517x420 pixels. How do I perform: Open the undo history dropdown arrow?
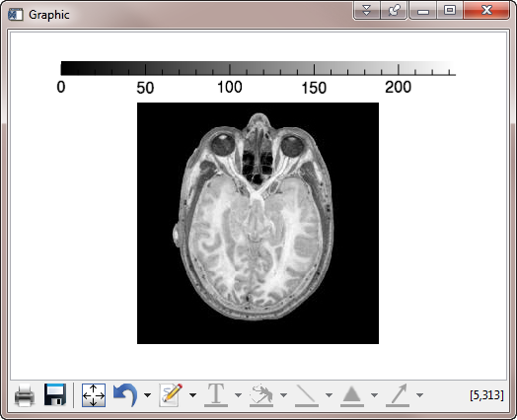tap(147, 395)
